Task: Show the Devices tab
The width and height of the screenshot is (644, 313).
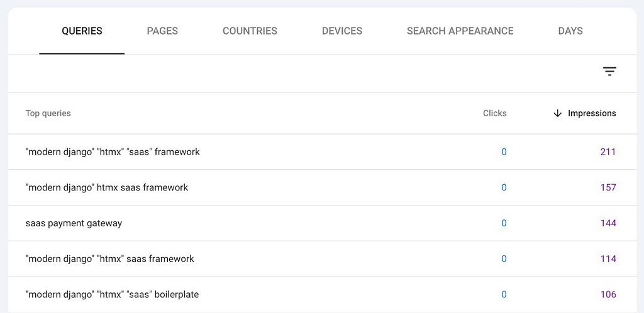Action: tap(341, 31)
